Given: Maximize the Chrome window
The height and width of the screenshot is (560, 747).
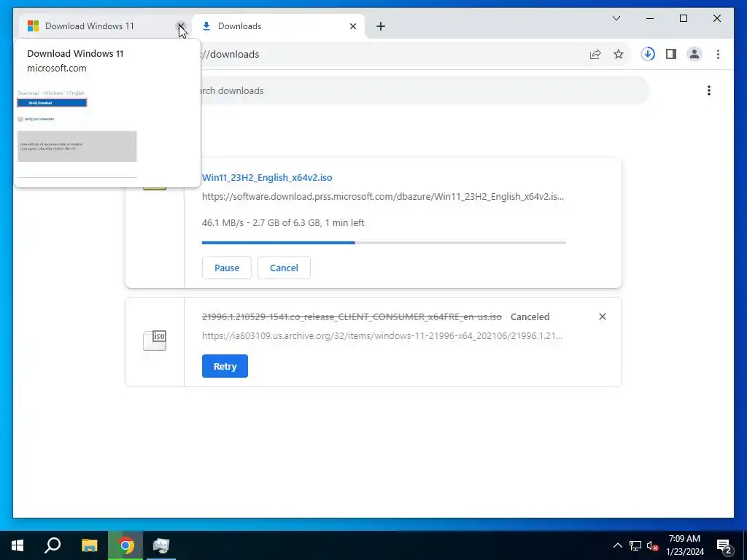Looking at the screenshot, I should [x=683, y=18].
